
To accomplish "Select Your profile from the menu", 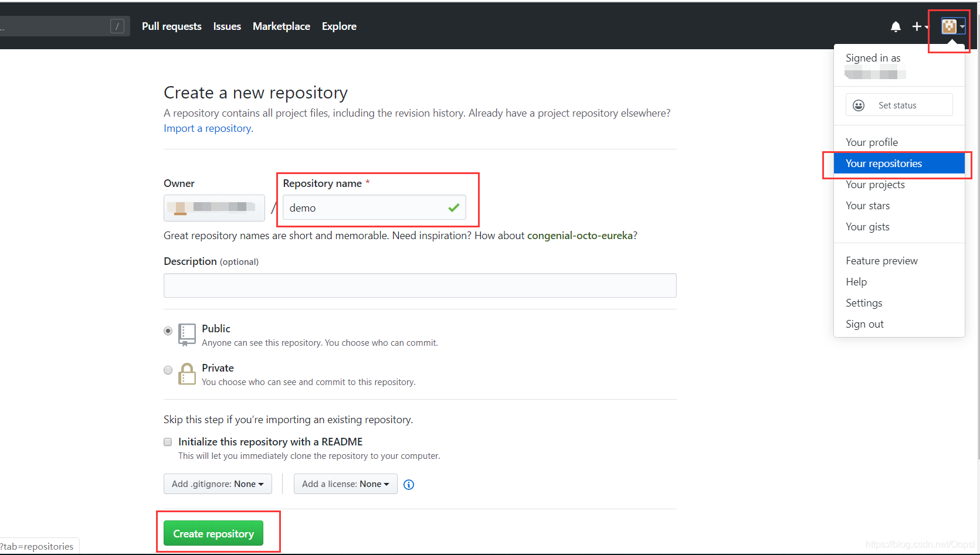I will 899,142.
